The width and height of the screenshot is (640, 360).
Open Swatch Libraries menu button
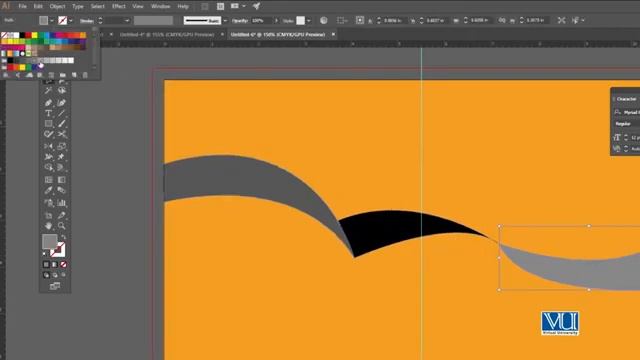6,75
